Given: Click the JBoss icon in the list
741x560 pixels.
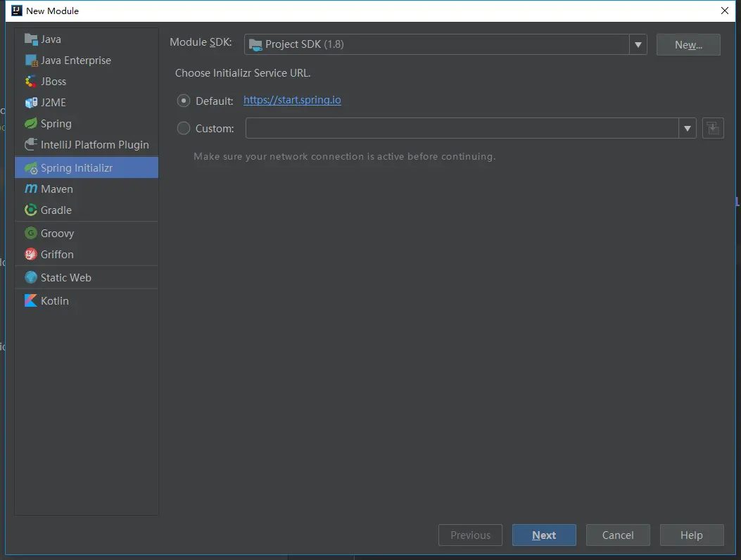Looking at the screenshot, I should tap(31, 82).
